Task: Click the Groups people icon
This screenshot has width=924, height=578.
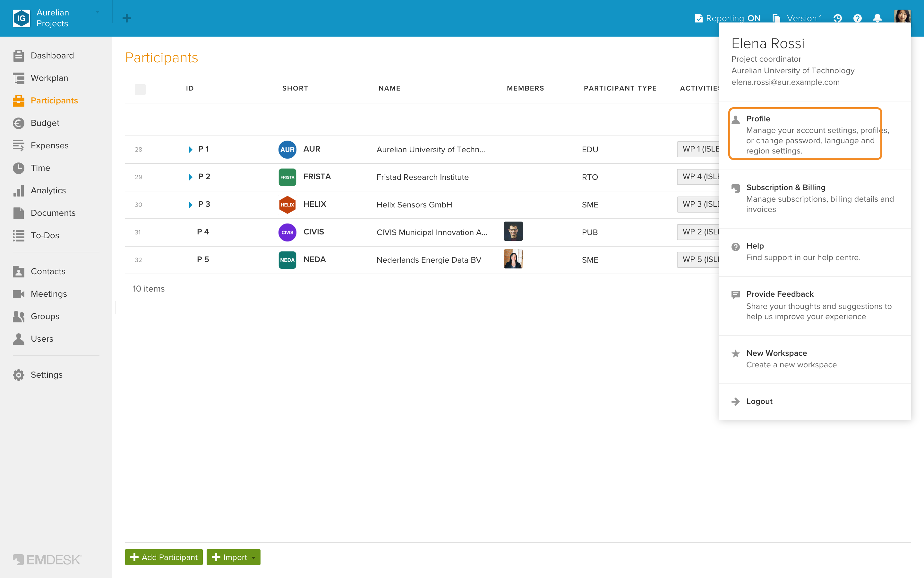Action: (18, 317)
